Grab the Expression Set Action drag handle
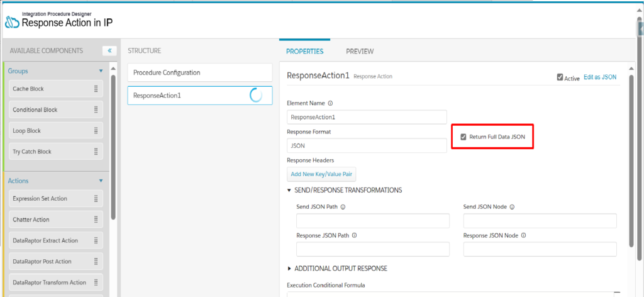The height and width of the screenshot is (297, 644). [x=96, y=198]
